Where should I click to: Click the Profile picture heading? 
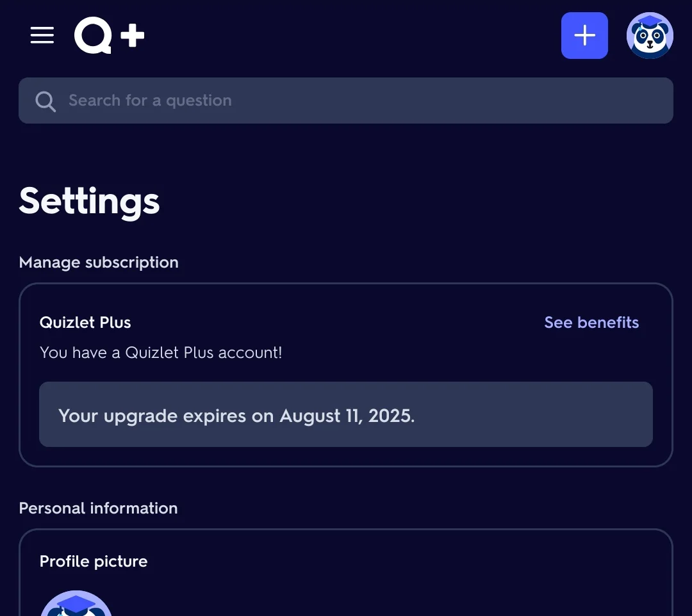pos(94,562)
